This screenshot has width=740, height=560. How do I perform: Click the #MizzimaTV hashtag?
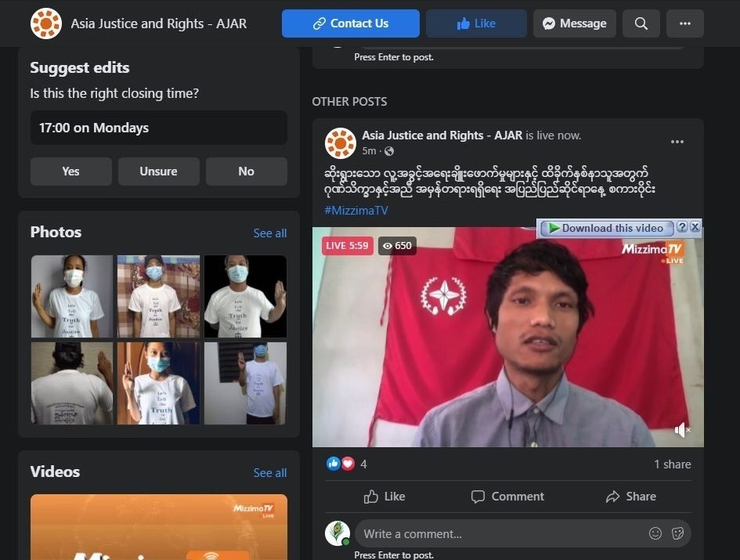(356, 211)
